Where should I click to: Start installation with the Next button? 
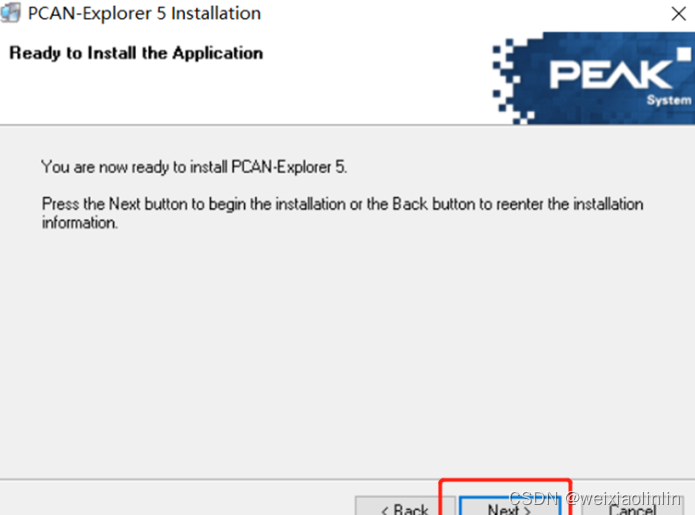pos(510,506)
